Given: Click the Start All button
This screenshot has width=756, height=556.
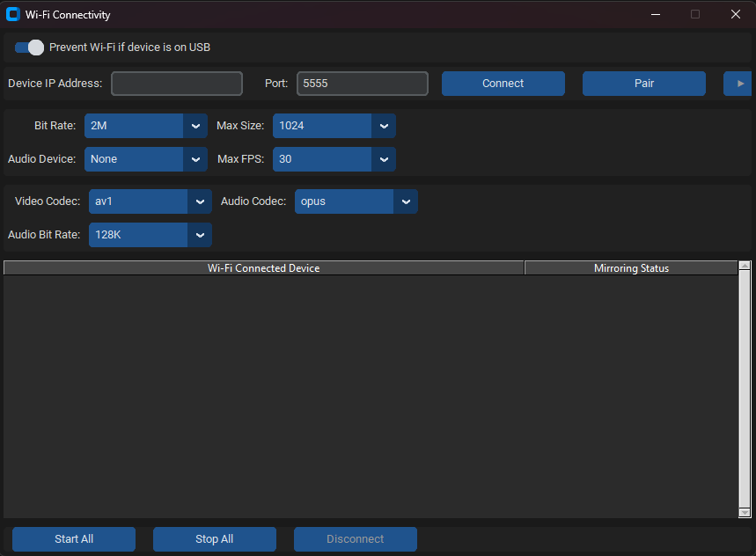Looking at the screenshot, I should [x=74, y=538].
